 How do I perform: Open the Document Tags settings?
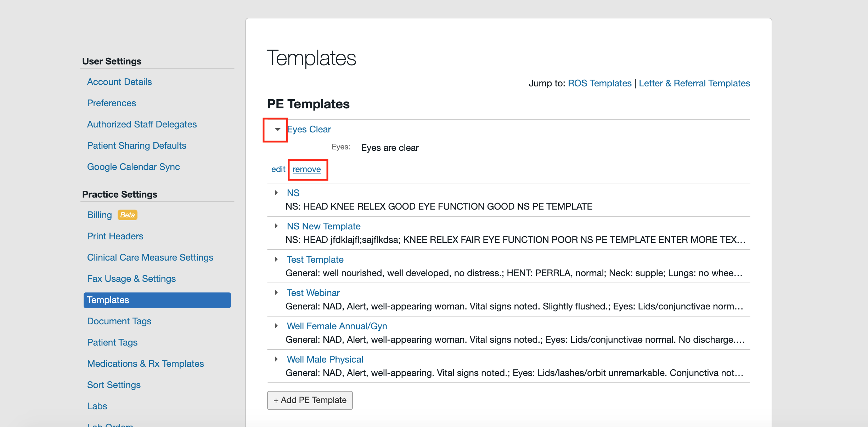click(x=119, y=321)
